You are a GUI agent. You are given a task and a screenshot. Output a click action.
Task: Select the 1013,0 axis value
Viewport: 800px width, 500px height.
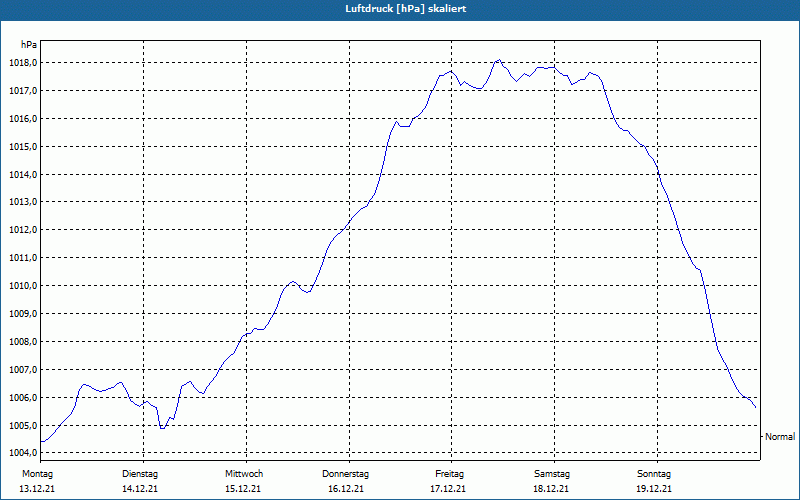[x=23, y=202]
